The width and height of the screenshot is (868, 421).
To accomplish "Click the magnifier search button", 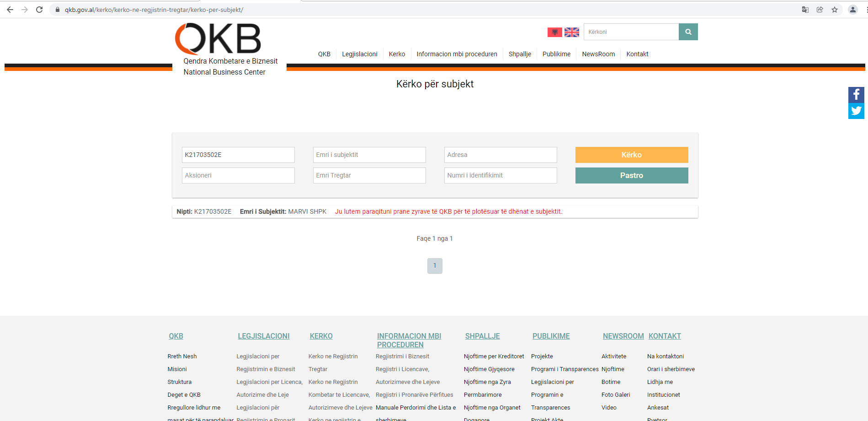I will pyautogui.click(x=688, y=32).
